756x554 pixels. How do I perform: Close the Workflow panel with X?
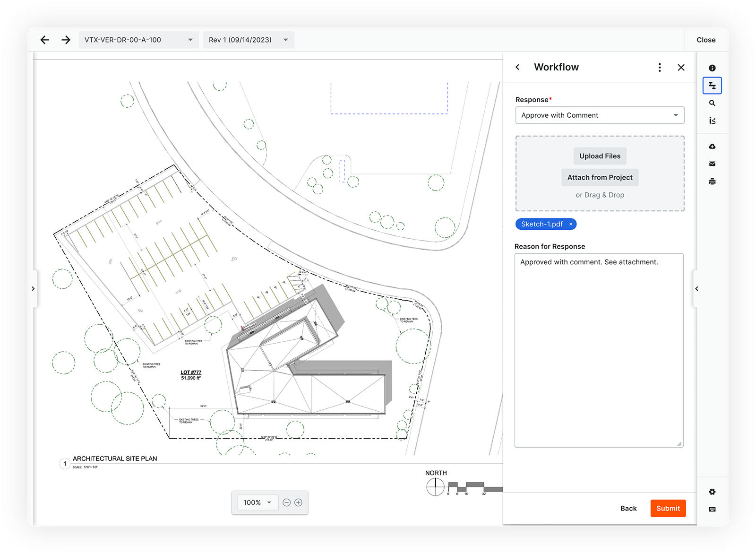[x=681, y=68]
